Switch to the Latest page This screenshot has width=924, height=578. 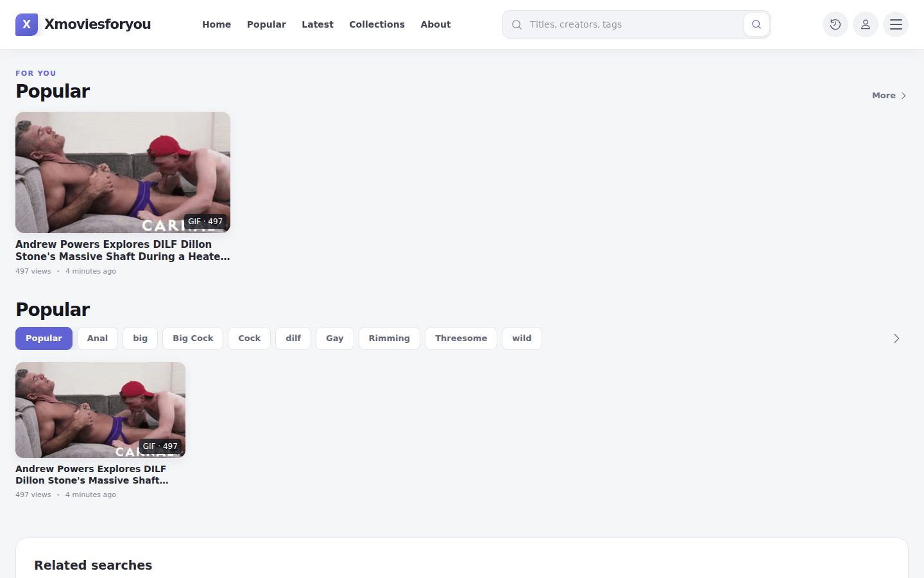pyautogui.click(x=318, y=24)
